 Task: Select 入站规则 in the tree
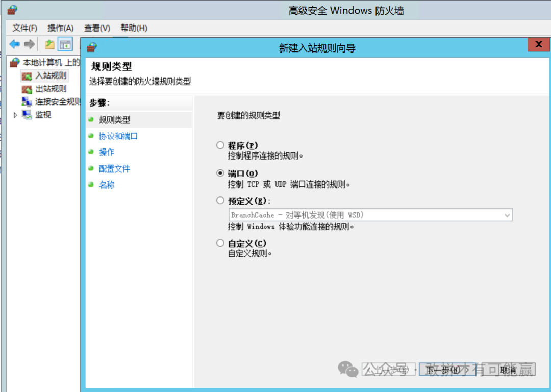(x=51, y=76)
